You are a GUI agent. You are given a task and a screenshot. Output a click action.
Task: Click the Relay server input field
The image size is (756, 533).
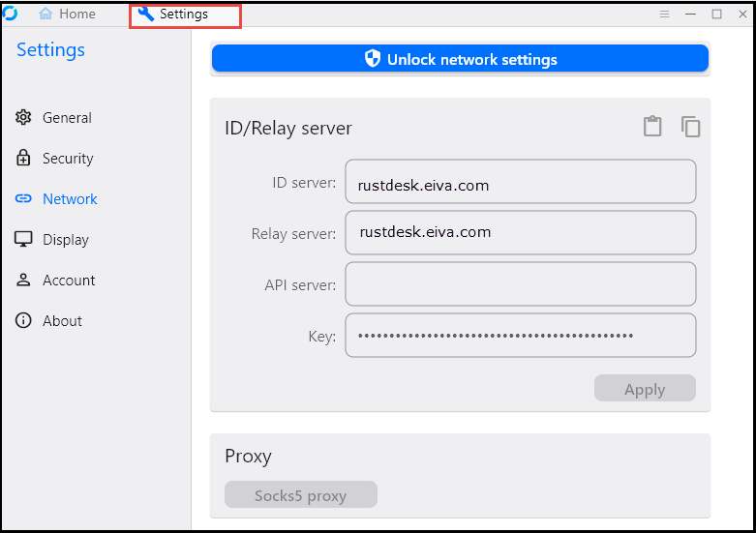[x=520, y=233]
